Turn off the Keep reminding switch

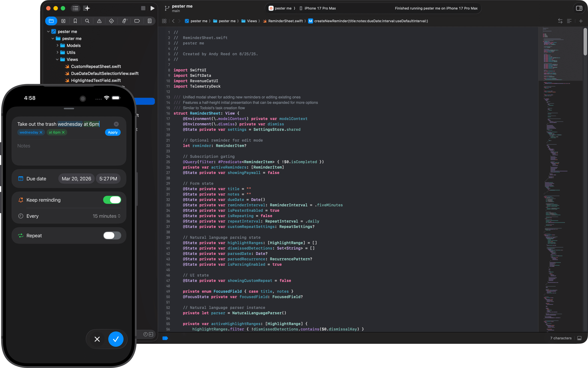(x=112, y=200)
